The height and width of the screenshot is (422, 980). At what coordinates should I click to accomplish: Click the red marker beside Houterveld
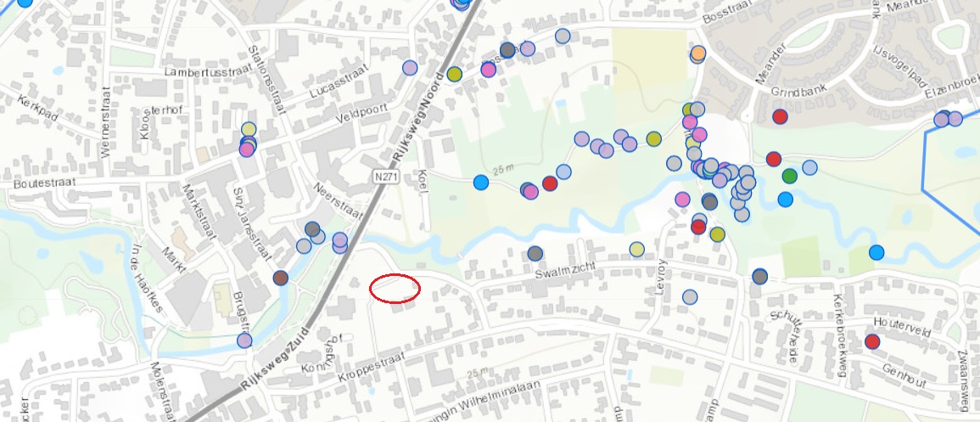click(x=872, y=341)
